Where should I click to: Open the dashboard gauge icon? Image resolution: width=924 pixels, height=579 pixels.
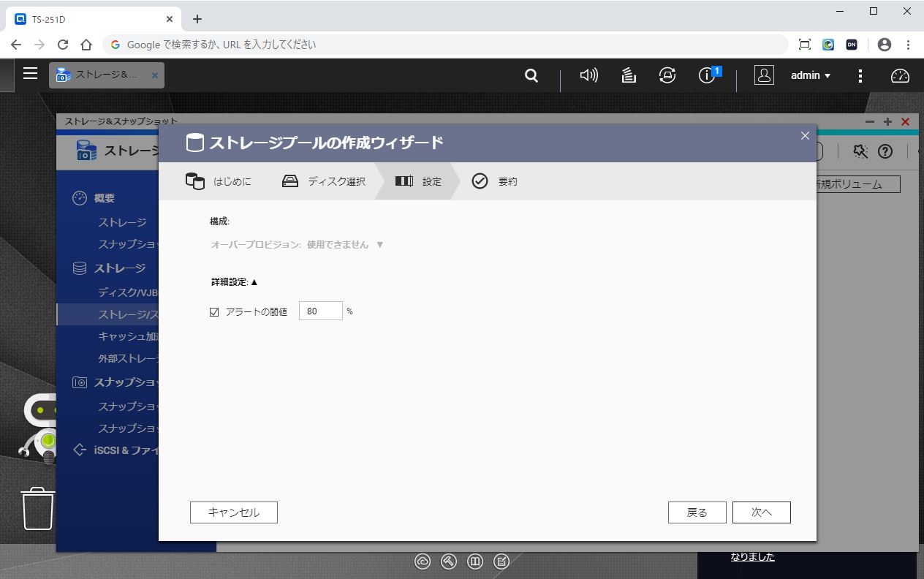pos(900,75)
